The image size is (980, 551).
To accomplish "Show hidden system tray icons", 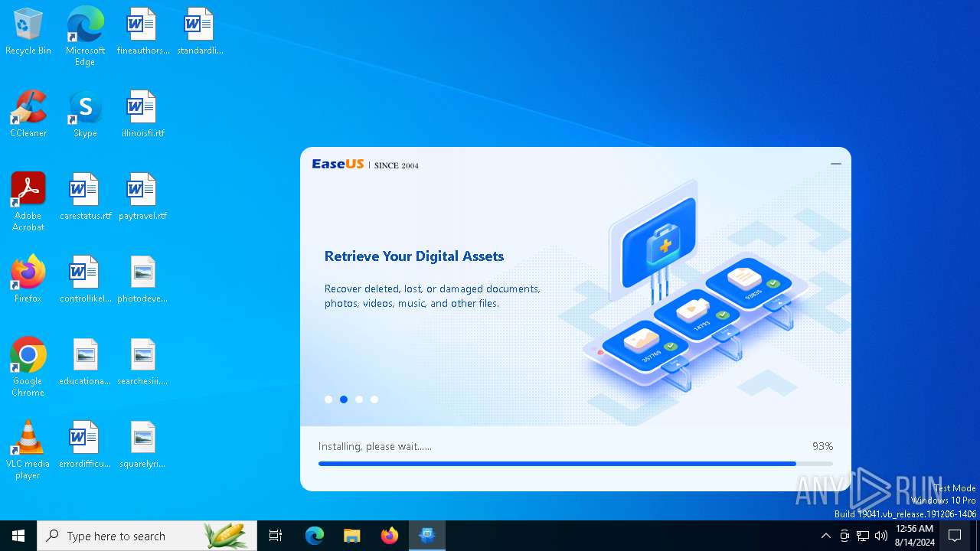I will click(x=826, y=536).
